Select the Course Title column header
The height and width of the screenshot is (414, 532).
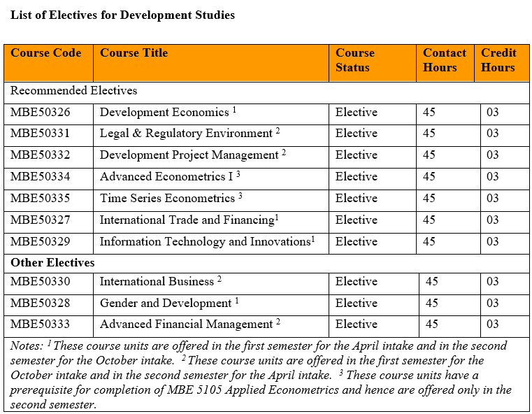[x=134, y=53]
